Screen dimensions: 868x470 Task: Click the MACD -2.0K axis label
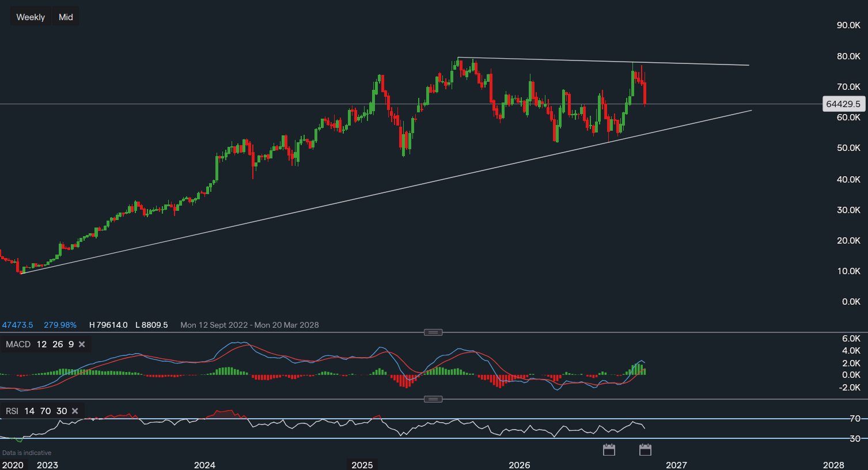click(850, 388)
